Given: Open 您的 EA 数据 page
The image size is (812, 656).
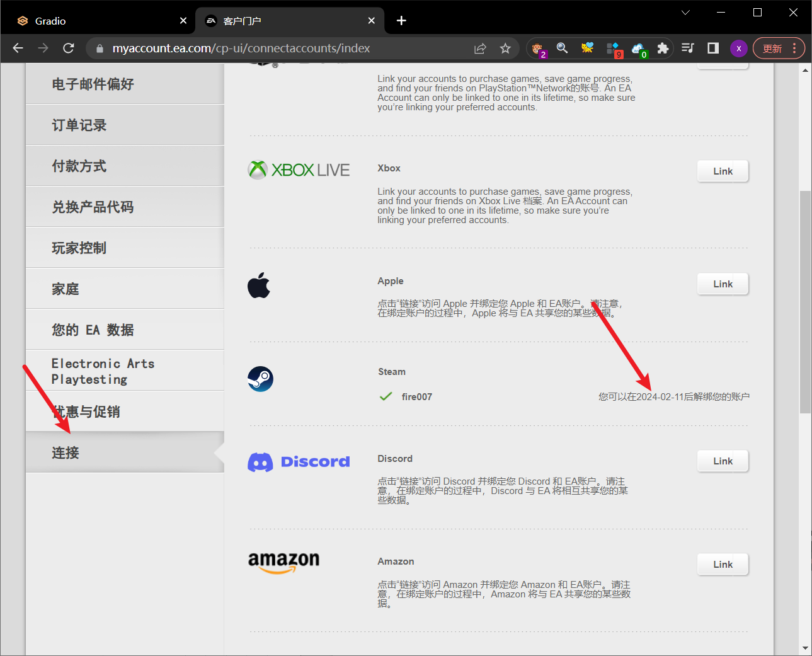Looking at the screenshot, I should point(125,330).
